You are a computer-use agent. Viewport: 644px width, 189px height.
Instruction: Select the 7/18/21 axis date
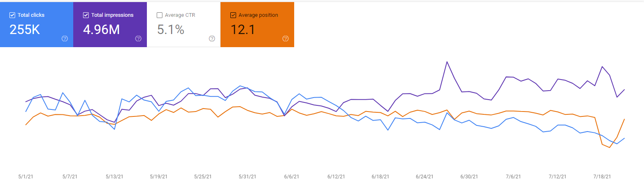[602, 177]
